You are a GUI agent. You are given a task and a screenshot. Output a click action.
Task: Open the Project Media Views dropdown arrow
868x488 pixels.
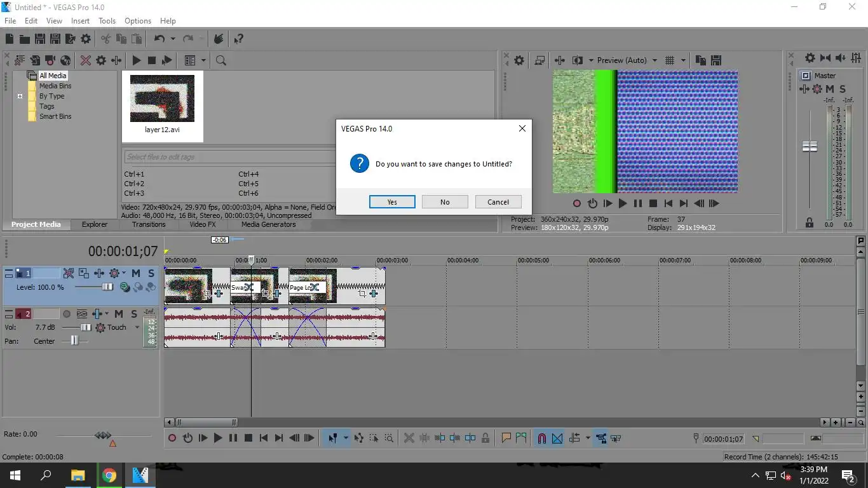coord(203,60)
